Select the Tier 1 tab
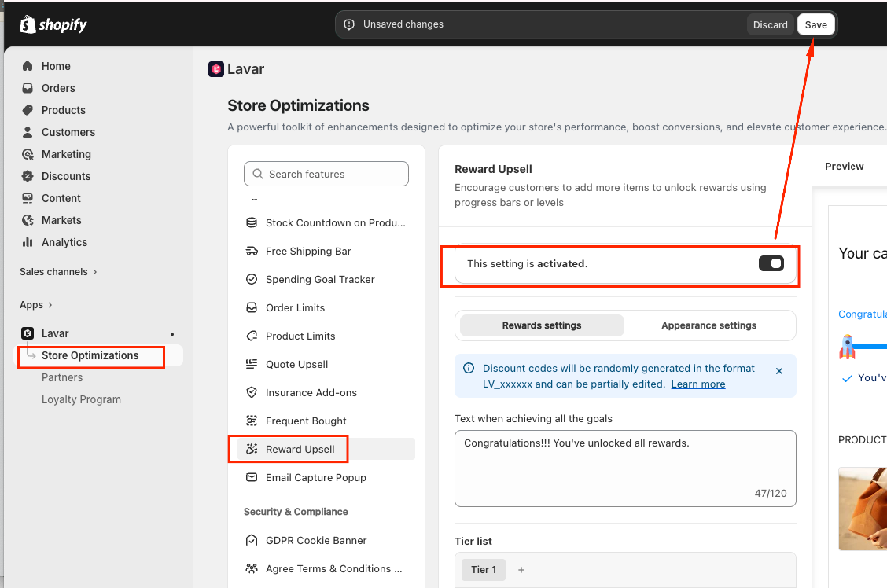This screenshot has height=588, width=887. (484, 570)
